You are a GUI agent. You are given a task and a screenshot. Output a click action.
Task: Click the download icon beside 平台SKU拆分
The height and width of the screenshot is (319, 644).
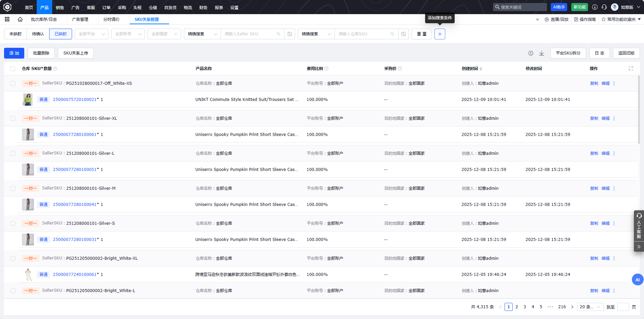pos(542,53)
